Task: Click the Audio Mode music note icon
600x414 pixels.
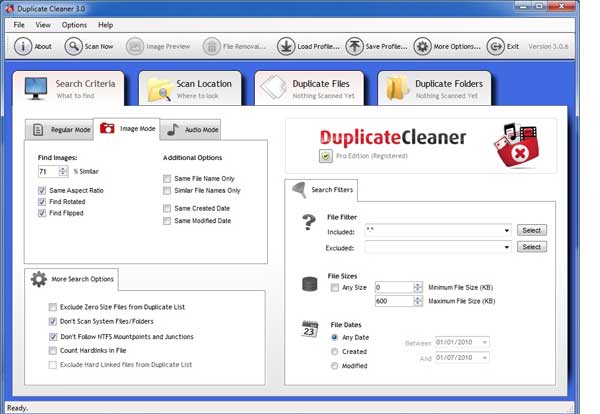Action: (173, 130)
